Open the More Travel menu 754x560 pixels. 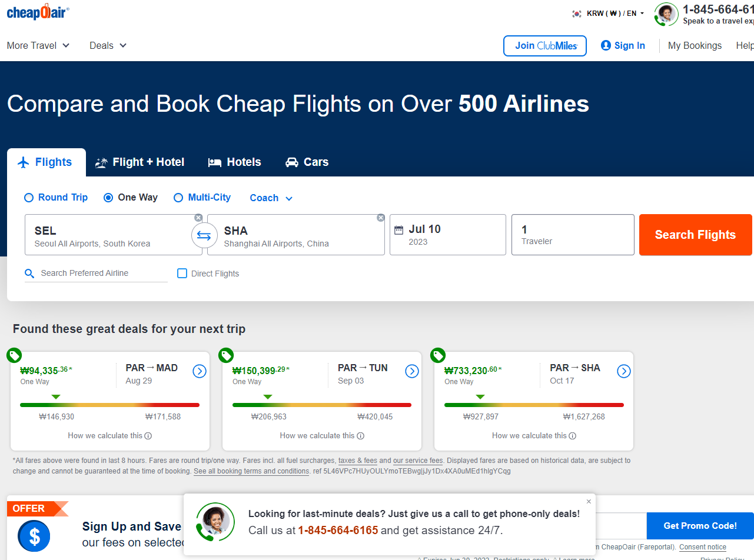(x=38, y=45)
